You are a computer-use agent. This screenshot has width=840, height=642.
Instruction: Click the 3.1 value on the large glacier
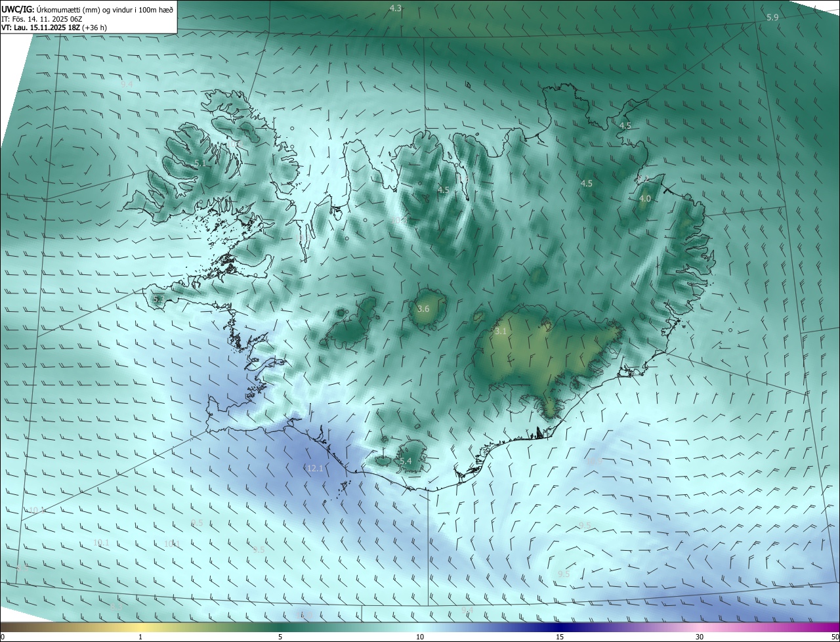tap(501, 332)
